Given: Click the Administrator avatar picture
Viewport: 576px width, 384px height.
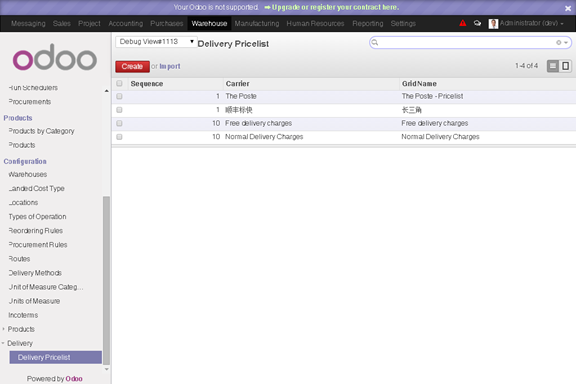Looking at the screenshot, I should pos(493,24).
